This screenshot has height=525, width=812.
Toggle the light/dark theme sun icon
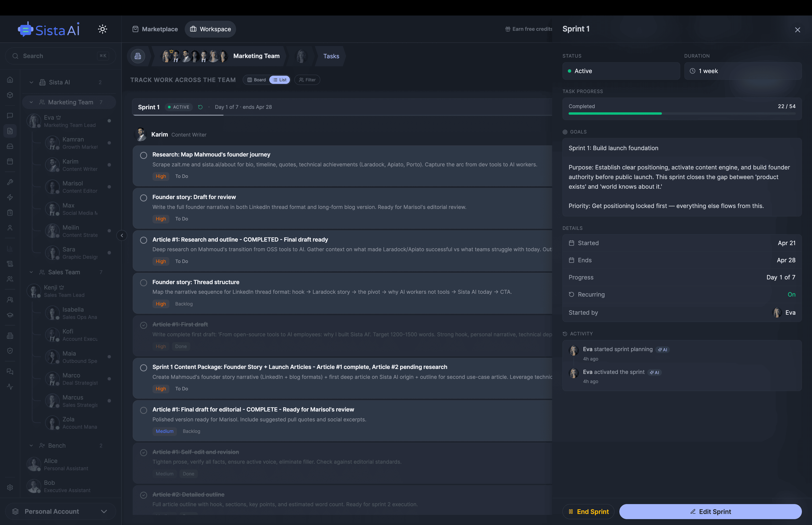point(103,29)
